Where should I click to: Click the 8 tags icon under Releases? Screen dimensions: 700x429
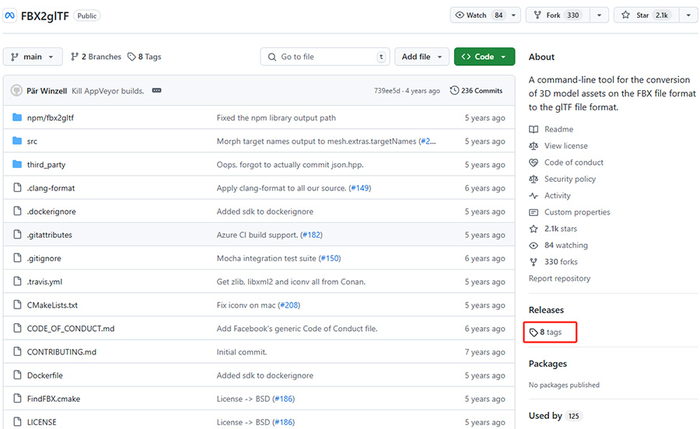[534, 332]
